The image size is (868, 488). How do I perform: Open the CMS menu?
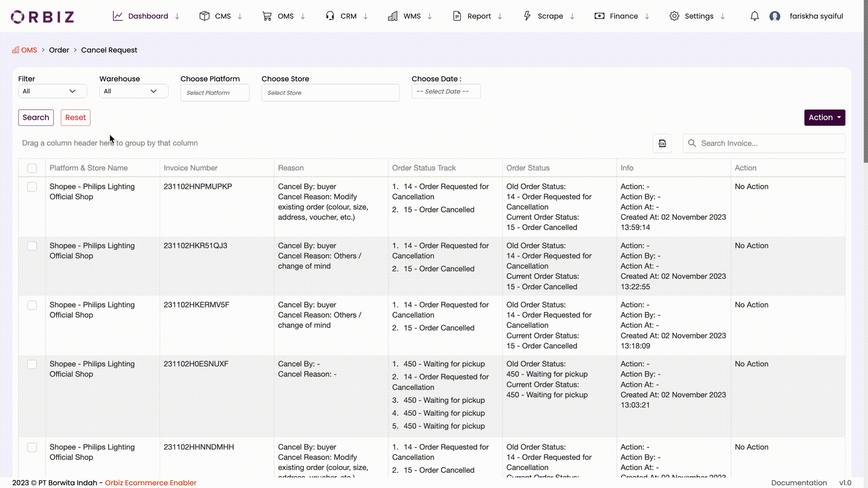point(223,16)
